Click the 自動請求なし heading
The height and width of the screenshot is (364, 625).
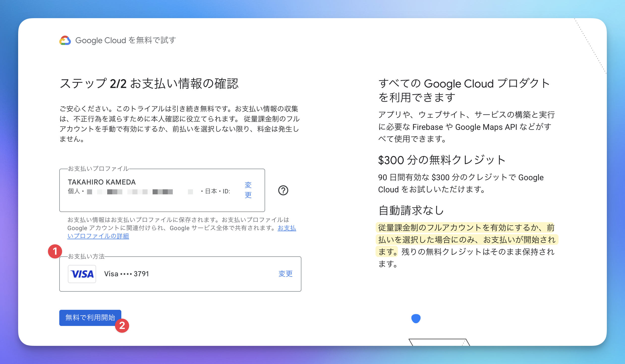411,210
